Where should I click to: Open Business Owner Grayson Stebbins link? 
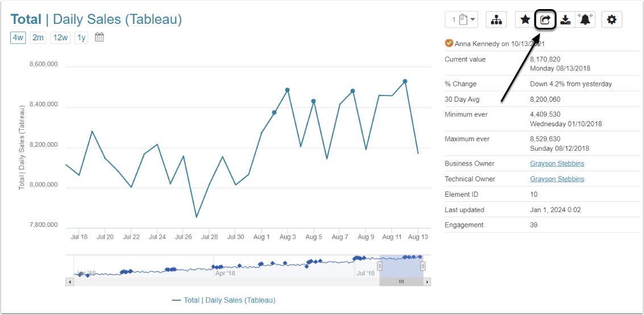(556, 164)
